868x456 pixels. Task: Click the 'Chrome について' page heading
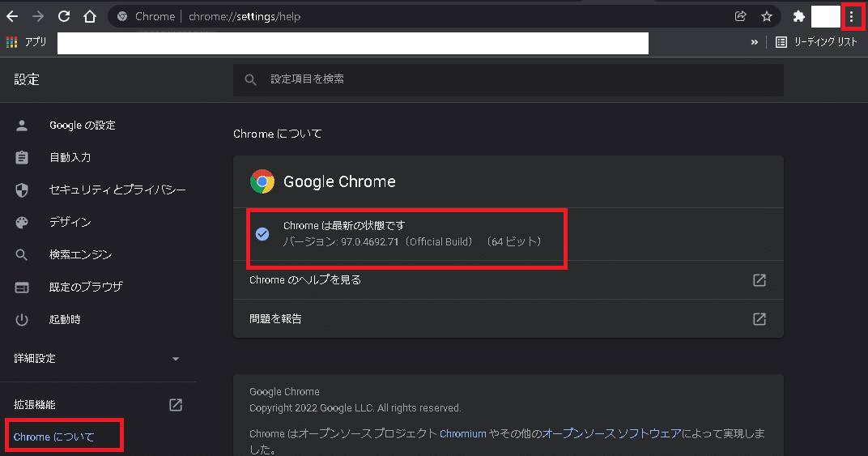(x=278, y=134)
